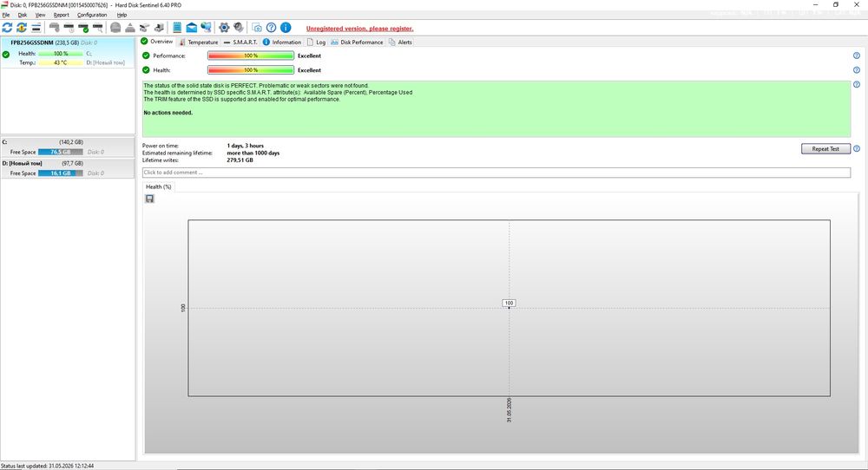The height and width of the screenshot is (470, 868).
Task: Click the '279,51 GB' lifetime writes value
Action: [240, 160]
